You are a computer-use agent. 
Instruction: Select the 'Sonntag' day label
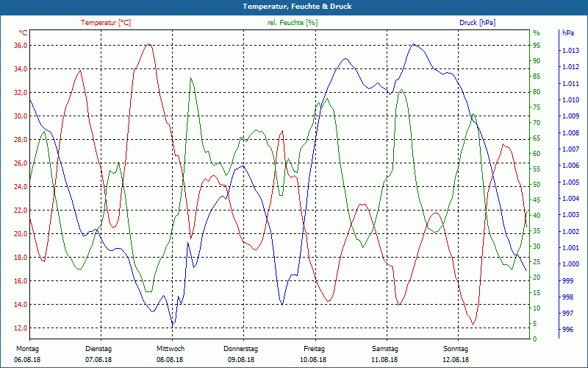(456, 349)
